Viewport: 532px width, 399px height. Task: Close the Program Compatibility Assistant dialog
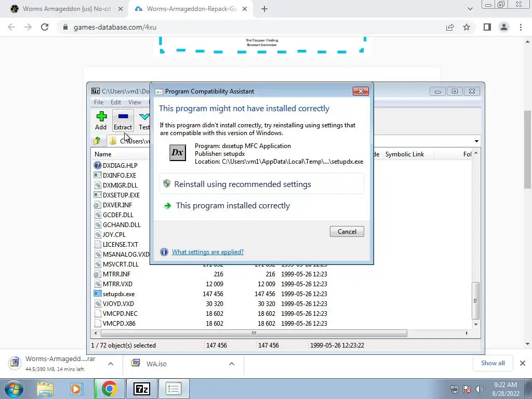361,91
